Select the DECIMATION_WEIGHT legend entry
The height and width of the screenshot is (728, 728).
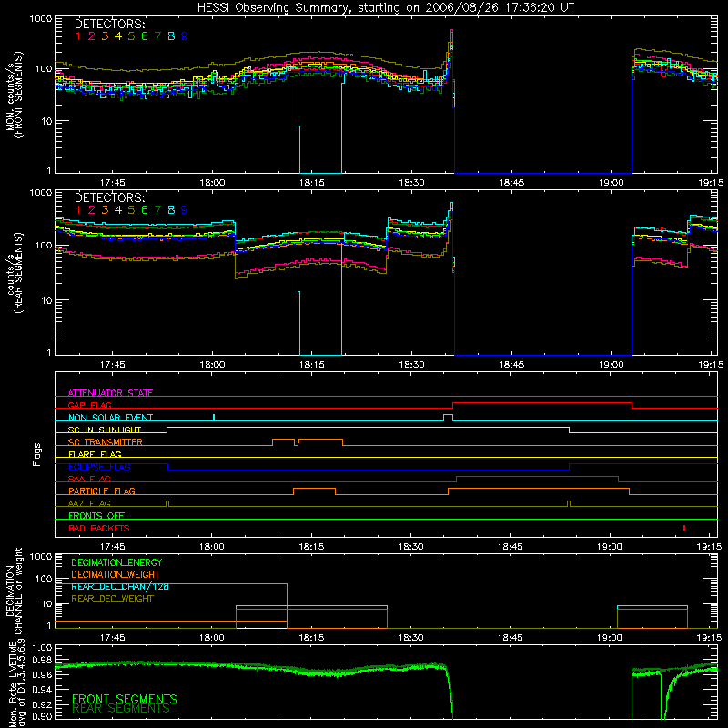click(116, 574)
